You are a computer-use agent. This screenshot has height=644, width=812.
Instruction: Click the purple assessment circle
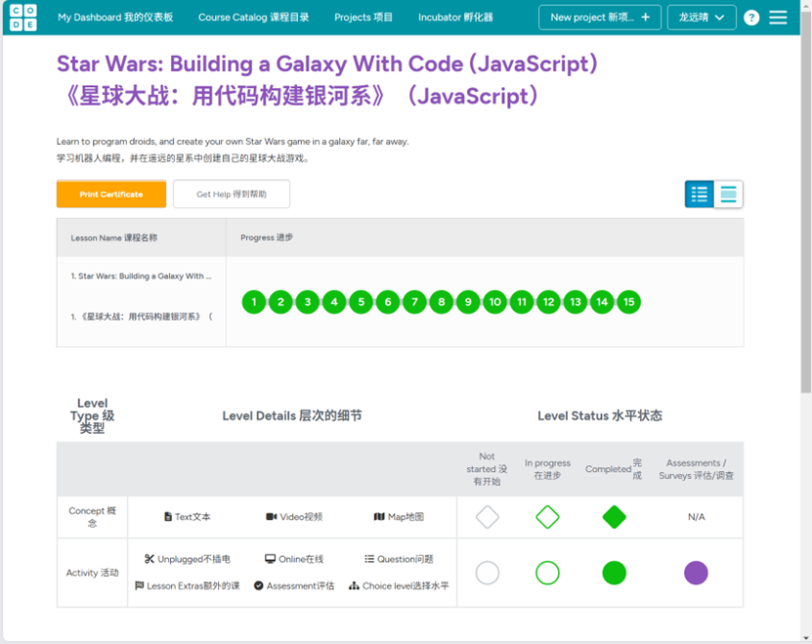696,573
